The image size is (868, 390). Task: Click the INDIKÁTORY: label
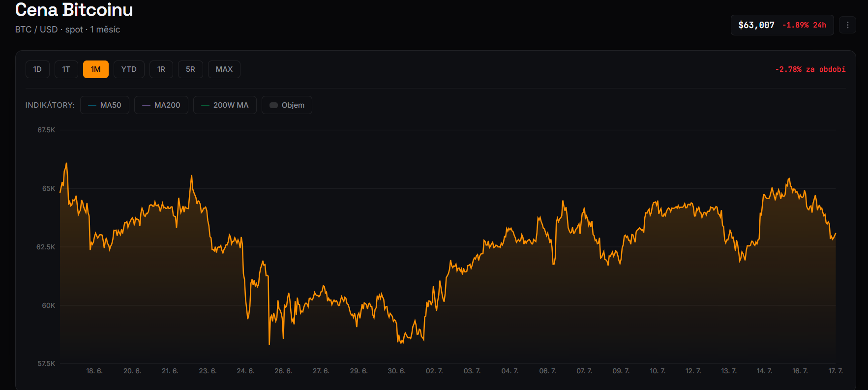pos(50,105)
